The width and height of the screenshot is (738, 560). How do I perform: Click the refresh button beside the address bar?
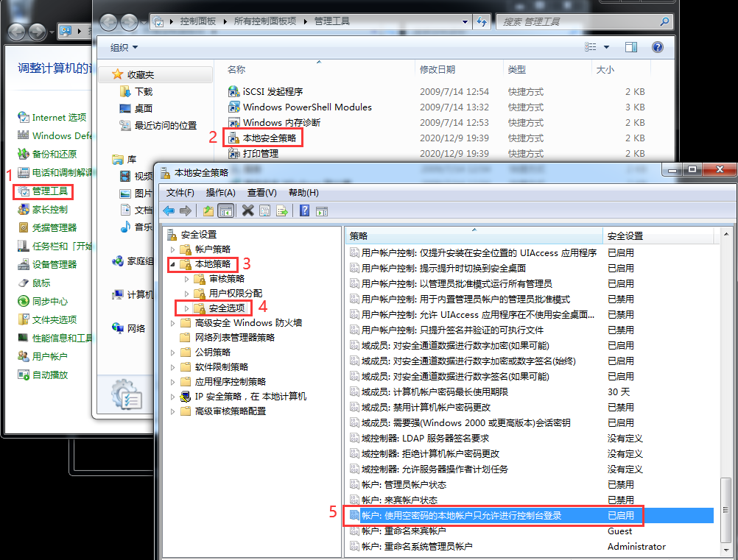click(482, 21)
